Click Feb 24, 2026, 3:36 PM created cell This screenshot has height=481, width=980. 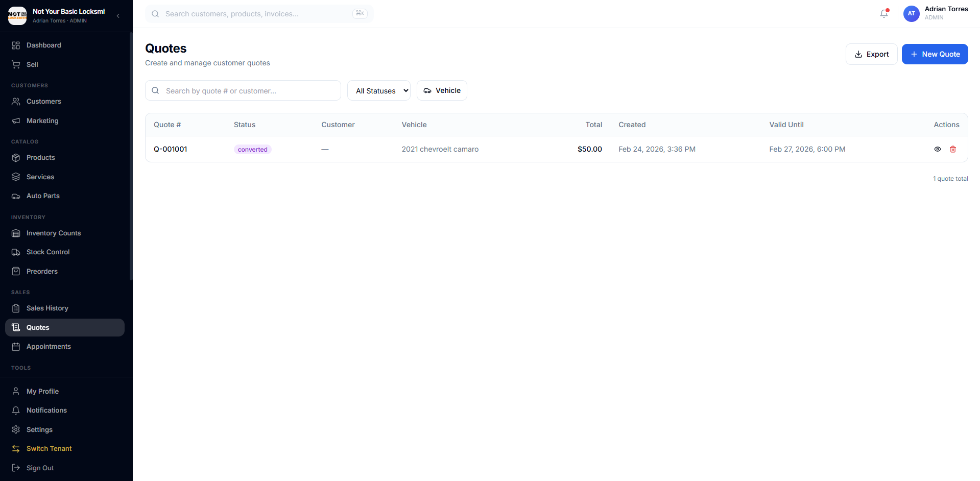pos(657,149)
